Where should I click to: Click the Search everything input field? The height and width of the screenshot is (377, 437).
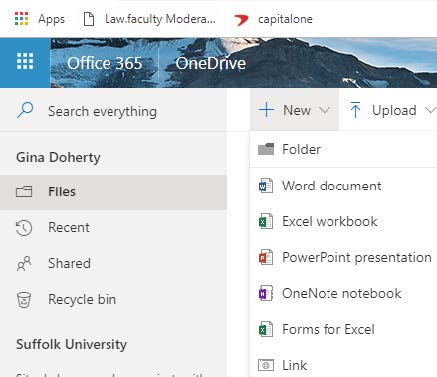tap(113, 111)
